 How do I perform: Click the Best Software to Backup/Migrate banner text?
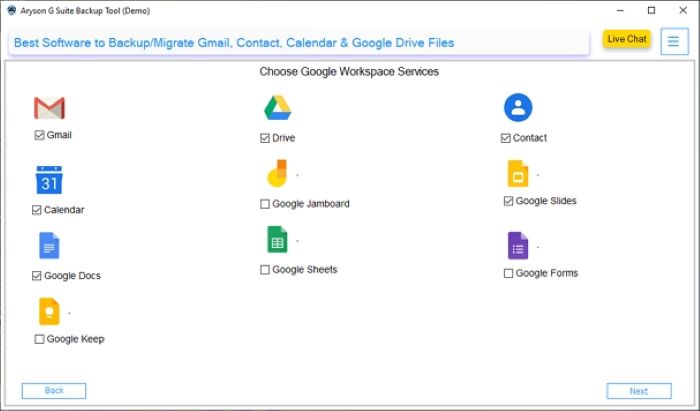234,43
